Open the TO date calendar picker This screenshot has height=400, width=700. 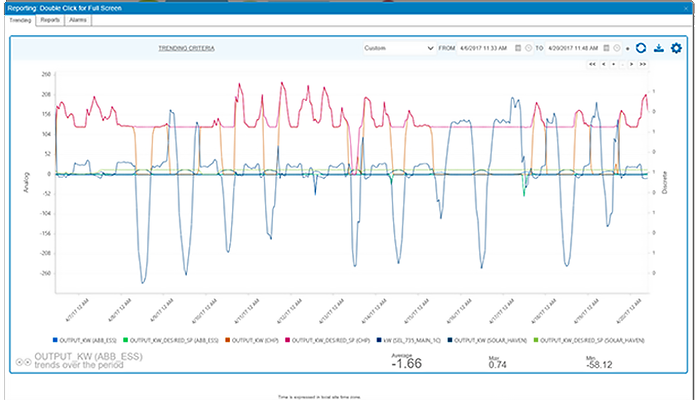point(606,48)
